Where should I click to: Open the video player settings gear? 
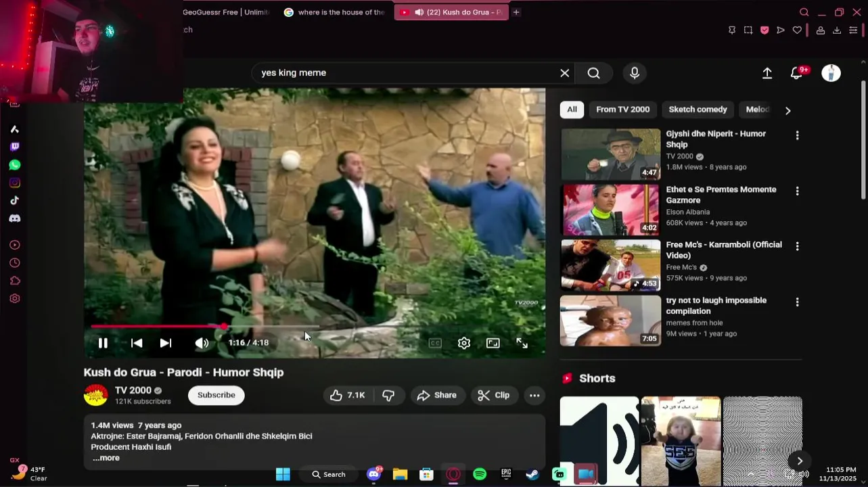464,343
